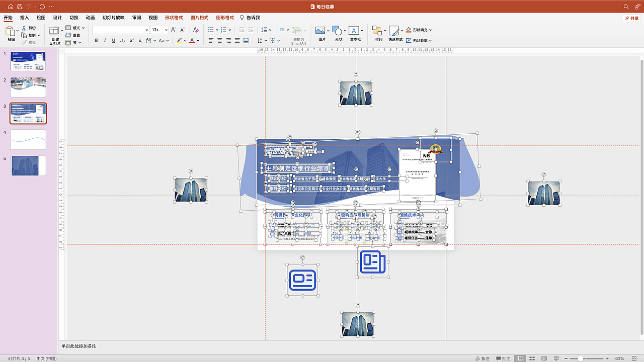644x362 pixels.
Task: Open the numbering list dropdown arrow
Action: [230, 30]
